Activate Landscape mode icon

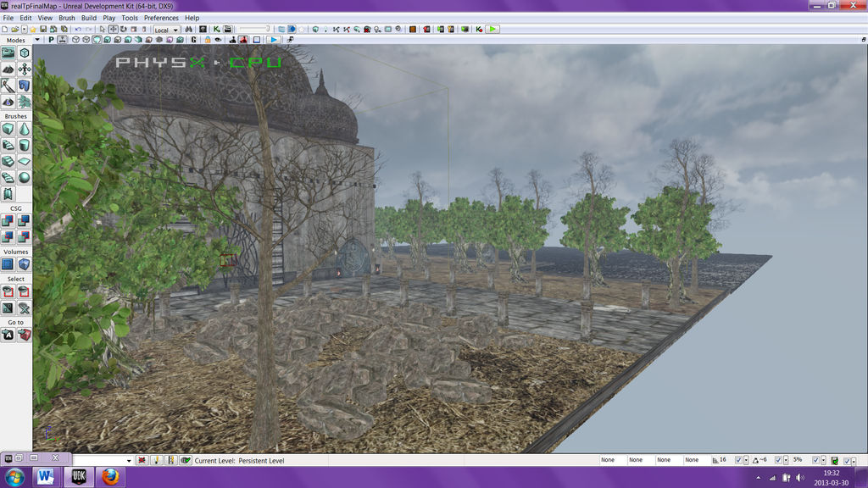point(8,102)
